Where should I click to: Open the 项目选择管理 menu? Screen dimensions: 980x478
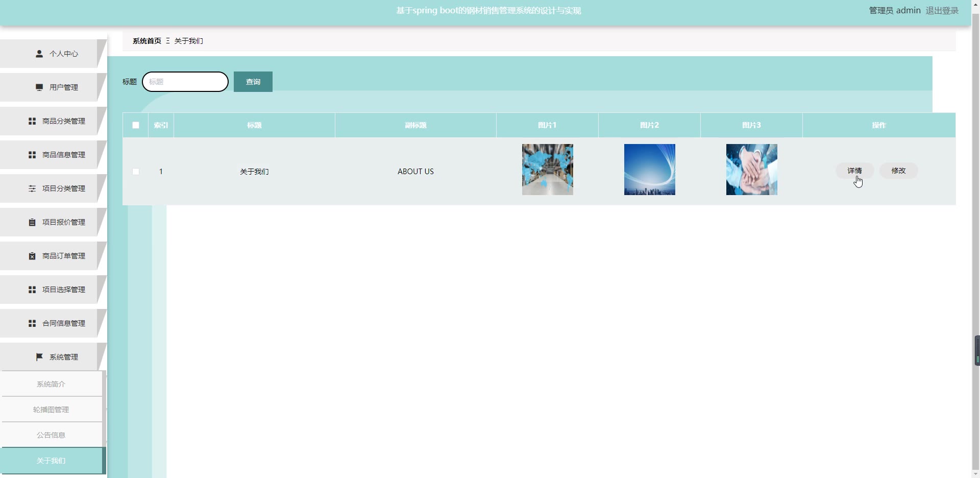pos(53,290)
